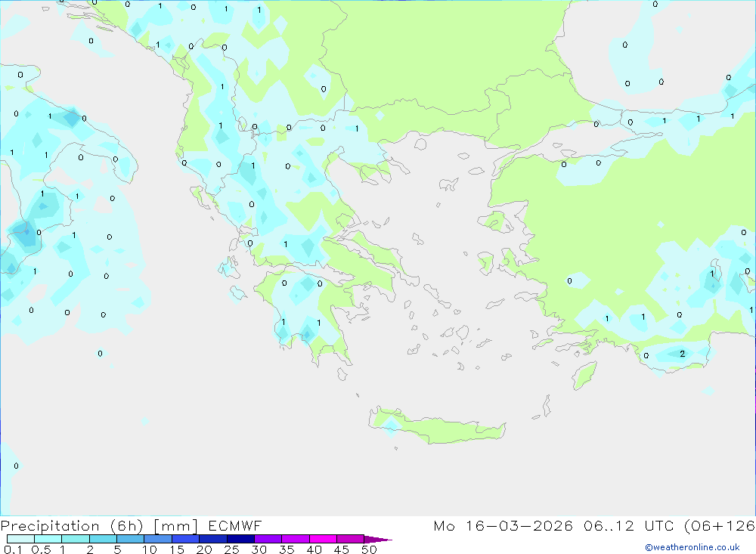Click the 'ECMWF' model name
This screenshot has height=554, width=756.
[235, 525]
